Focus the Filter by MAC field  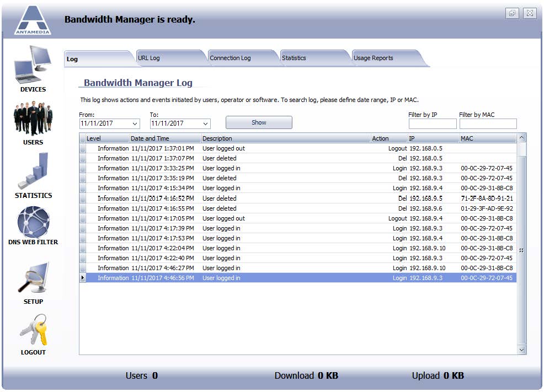488,123
